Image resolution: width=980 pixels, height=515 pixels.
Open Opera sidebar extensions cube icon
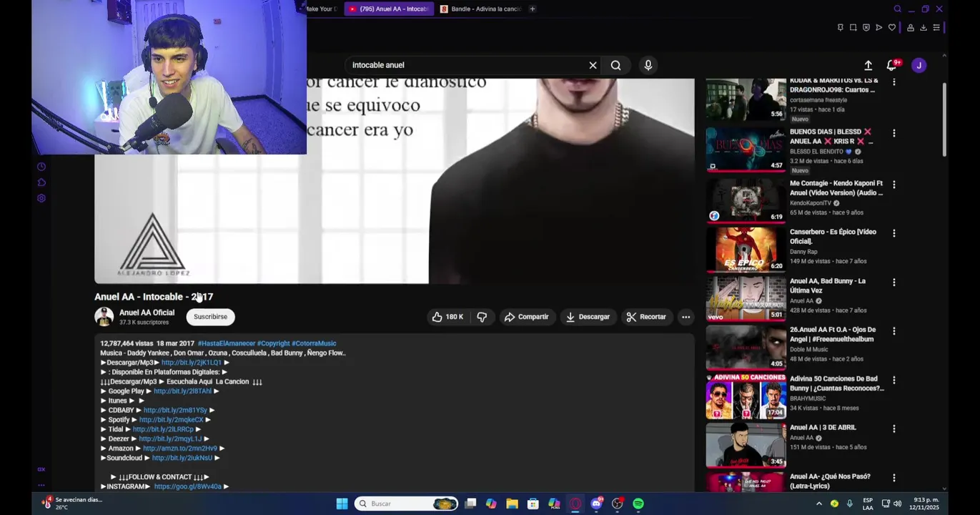41,182
